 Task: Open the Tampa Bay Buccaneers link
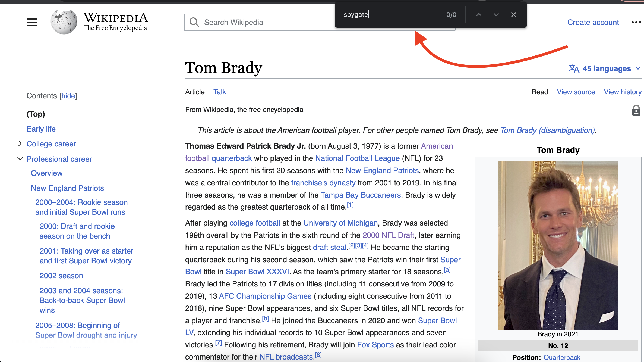coord(361,195)
